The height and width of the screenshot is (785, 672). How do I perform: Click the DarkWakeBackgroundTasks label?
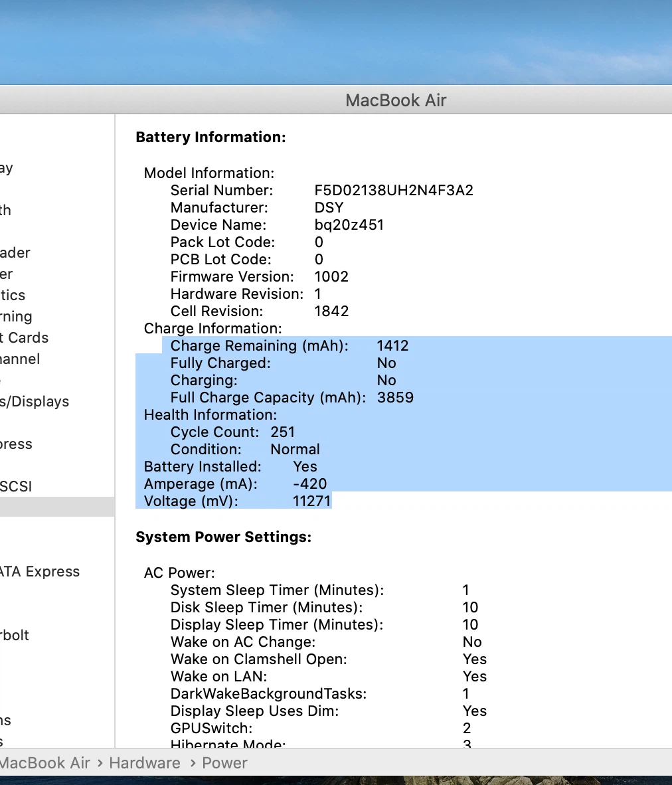pos(268,693)
